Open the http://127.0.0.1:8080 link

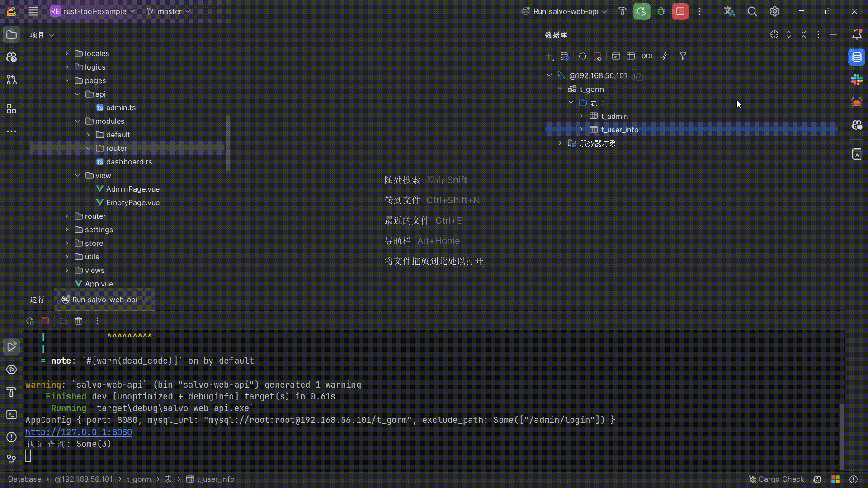click(x=79, y=432)
